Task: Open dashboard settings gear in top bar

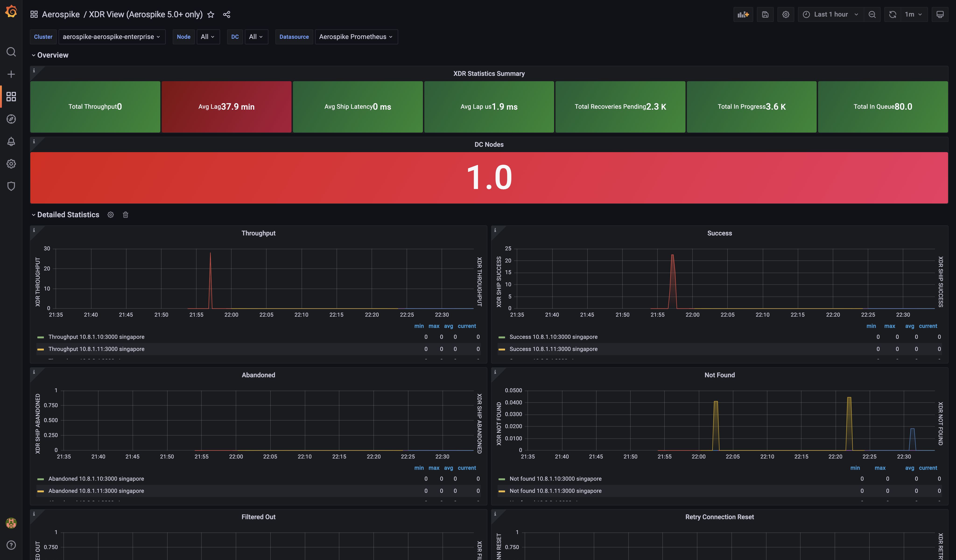Action: click(x=785, y=14)
